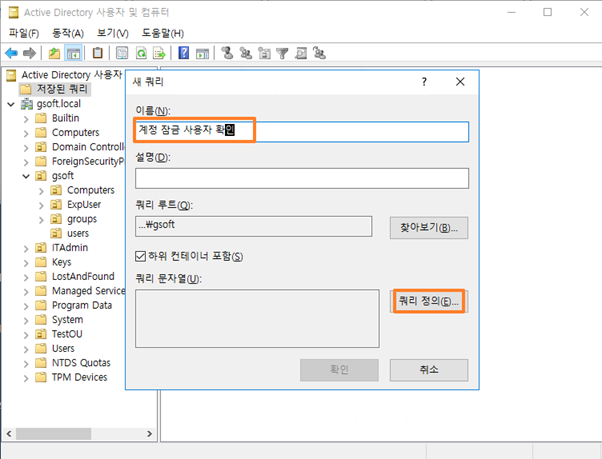Click the filter options funnel icon
602x459 pixels.
point(282,53)
